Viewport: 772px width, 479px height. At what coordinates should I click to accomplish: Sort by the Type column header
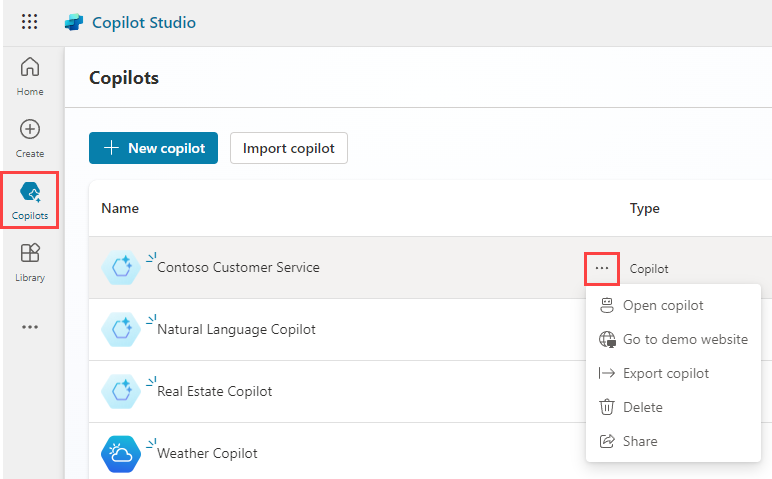point(644,208)
